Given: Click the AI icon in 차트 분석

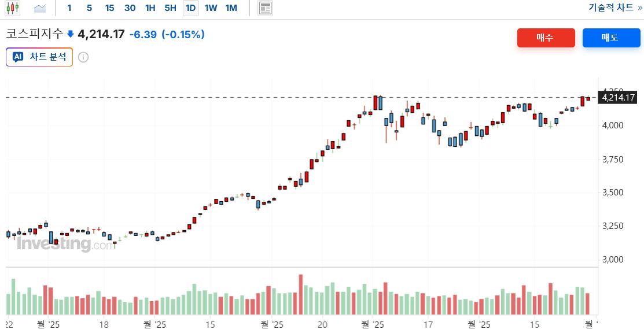Looking at the screenshot, I should click(18, 57).
